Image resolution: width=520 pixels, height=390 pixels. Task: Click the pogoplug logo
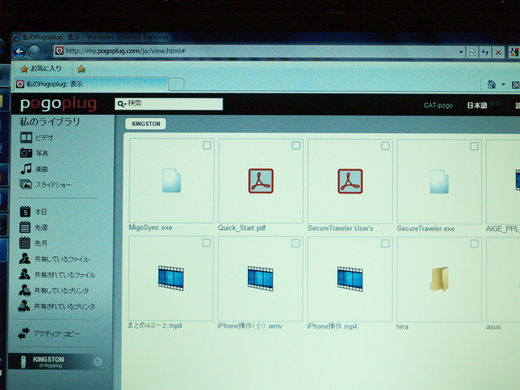coord(58,104)
